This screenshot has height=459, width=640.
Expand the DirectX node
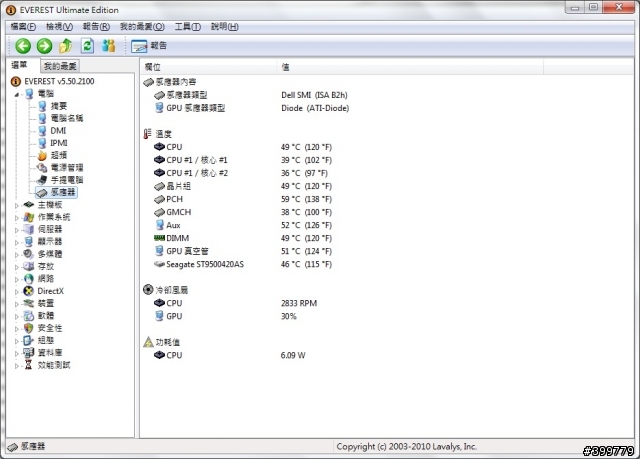16,291
